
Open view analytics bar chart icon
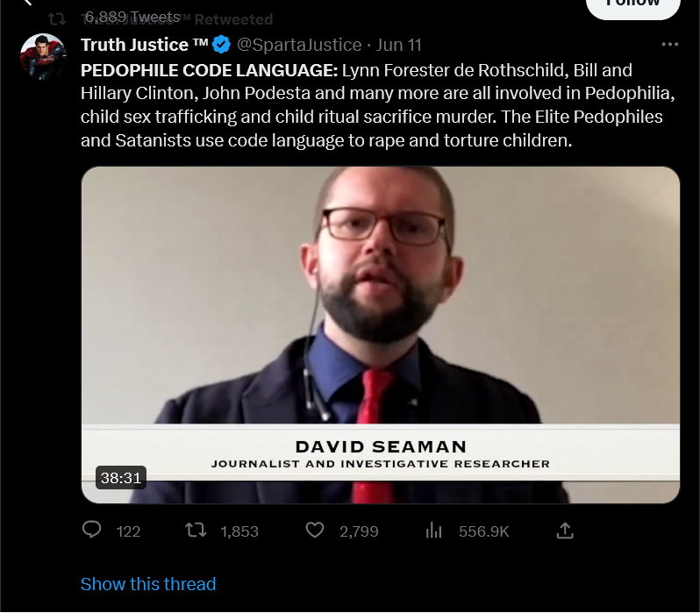433,531
